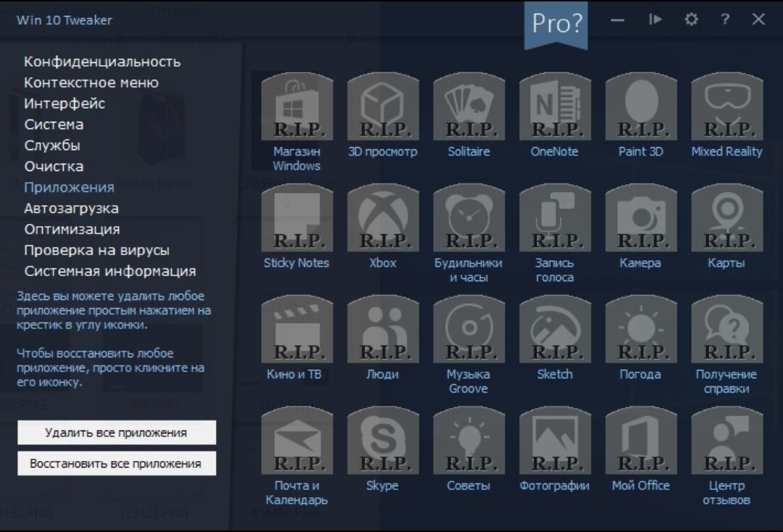Screen dimensions: 783x532
Task: Open the Автозагрузка section
Action: coord(71,208)
